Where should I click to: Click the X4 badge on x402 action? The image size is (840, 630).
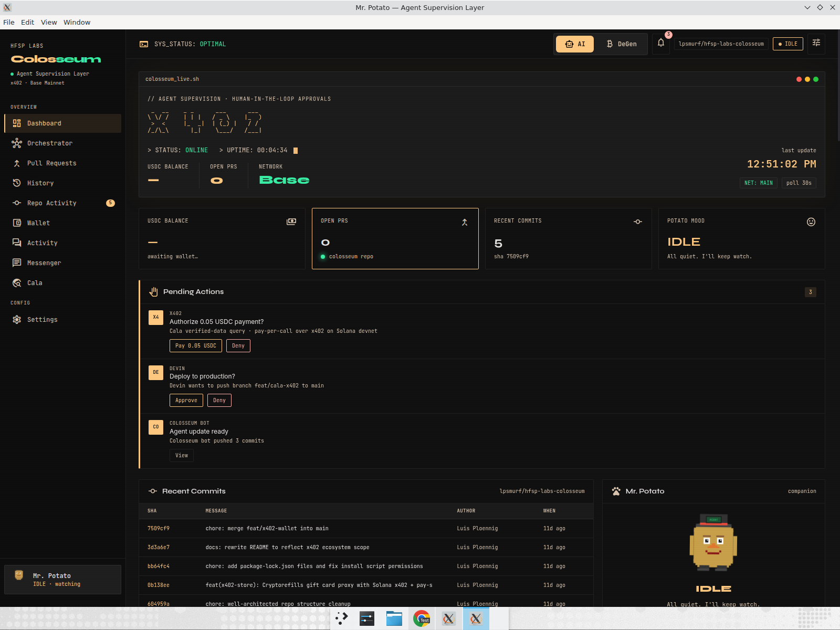(156, 317)
